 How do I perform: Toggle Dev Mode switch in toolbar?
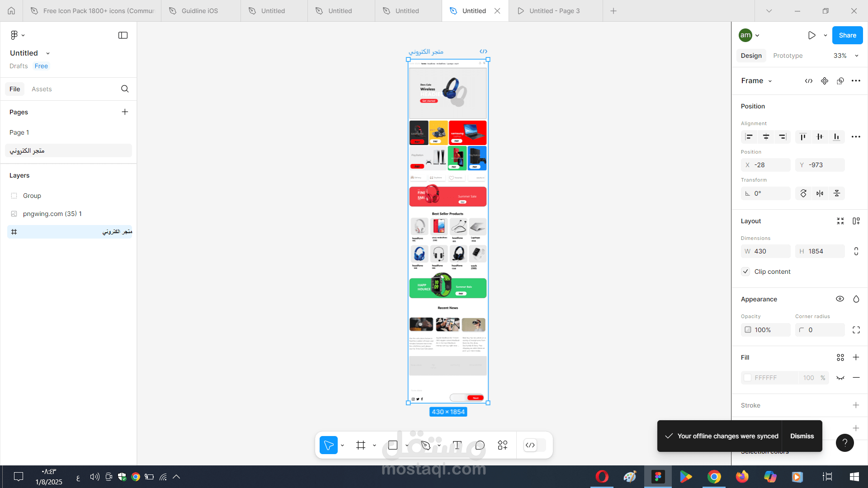534,445
